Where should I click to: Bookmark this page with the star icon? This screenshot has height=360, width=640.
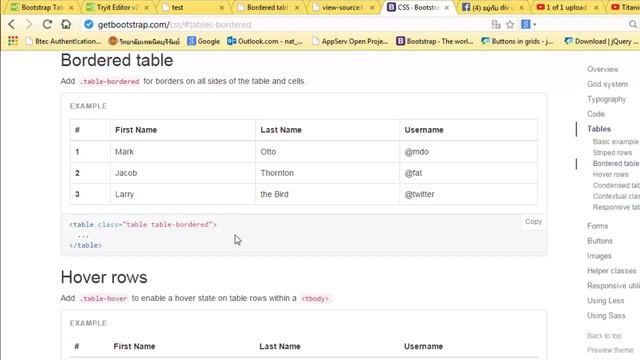click(510, 25)
